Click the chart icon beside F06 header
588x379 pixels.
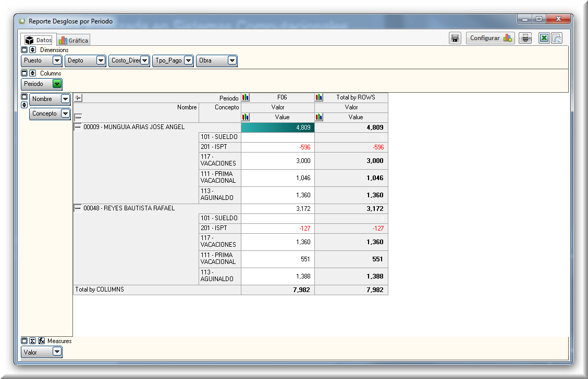[246, 97]
